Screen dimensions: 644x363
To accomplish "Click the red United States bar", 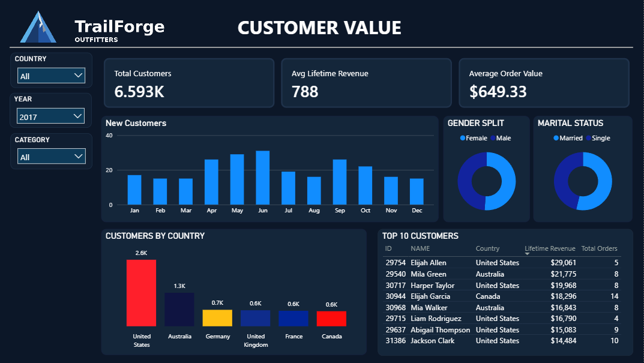I will tap(141, 292).
